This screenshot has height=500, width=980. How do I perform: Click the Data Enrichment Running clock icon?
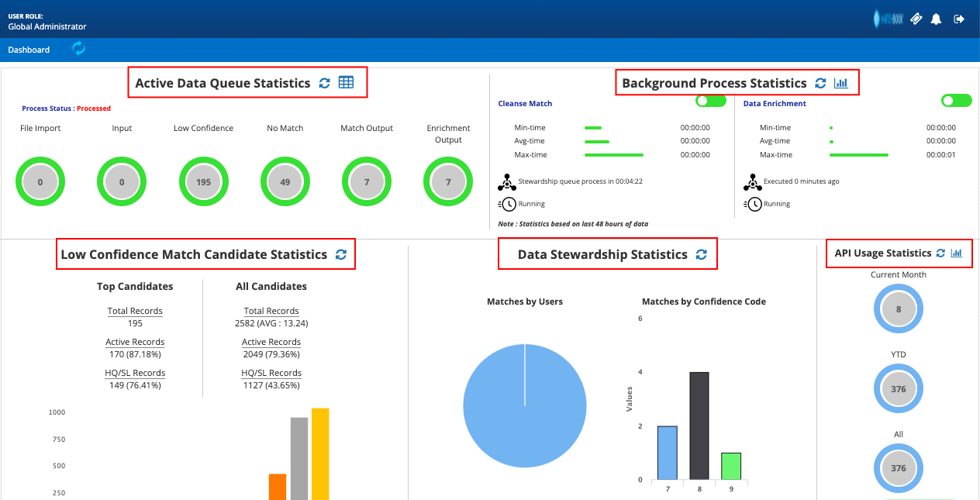(752, 204)
